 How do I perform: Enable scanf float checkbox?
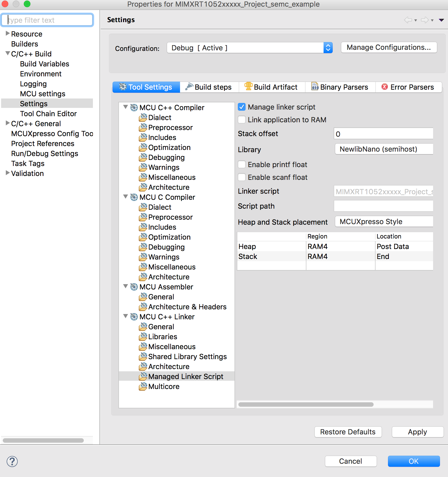coord(242,177)
